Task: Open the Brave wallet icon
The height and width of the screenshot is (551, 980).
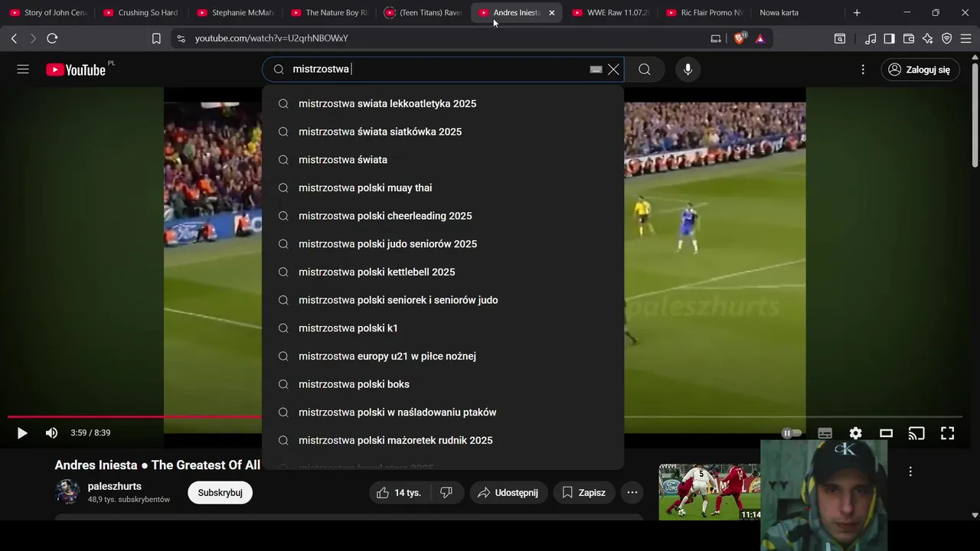Action: coord(909,38)
